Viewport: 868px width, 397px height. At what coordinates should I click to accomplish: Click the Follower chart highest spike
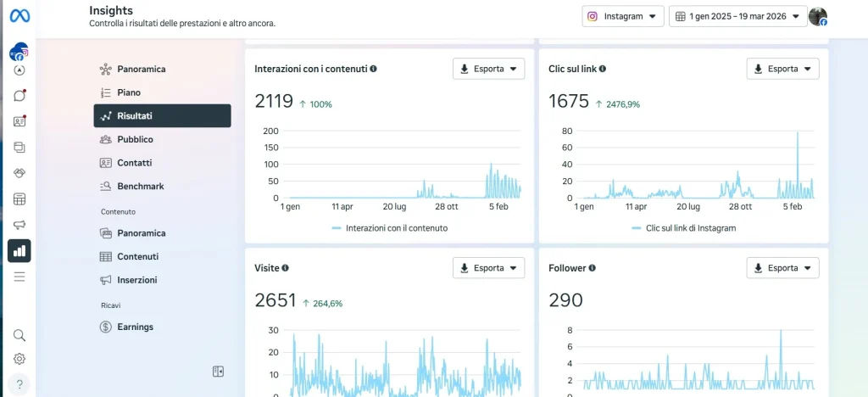[781, 333]
